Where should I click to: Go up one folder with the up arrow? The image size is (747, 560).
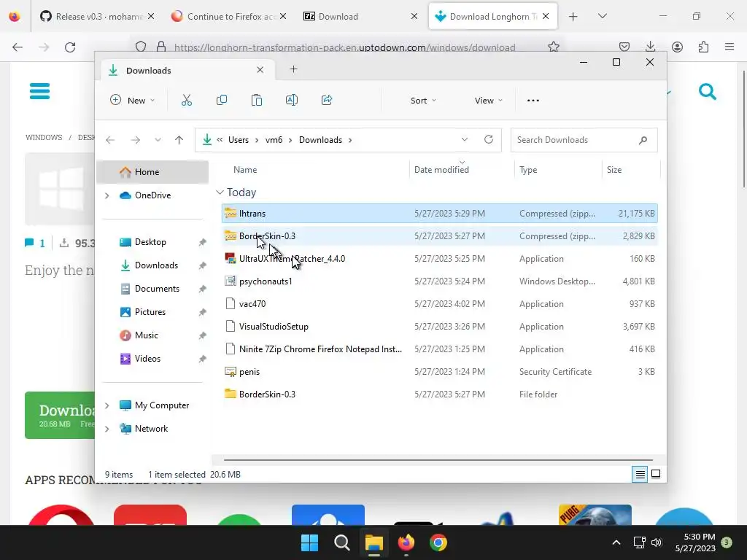point(179,140)
